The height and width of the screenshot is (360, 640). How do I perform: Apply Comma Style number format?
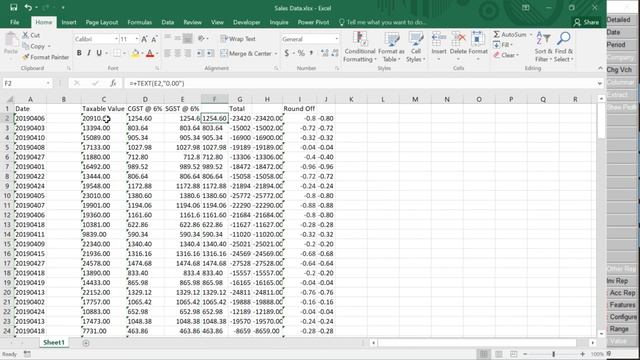pyautogui.click(x=311, y=53)
